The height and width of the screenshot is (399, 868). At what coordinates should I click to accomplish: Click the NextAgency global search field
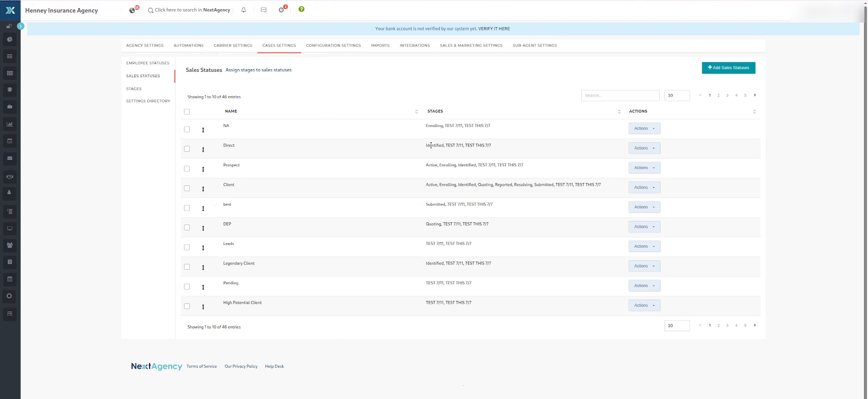pos(189,10)
